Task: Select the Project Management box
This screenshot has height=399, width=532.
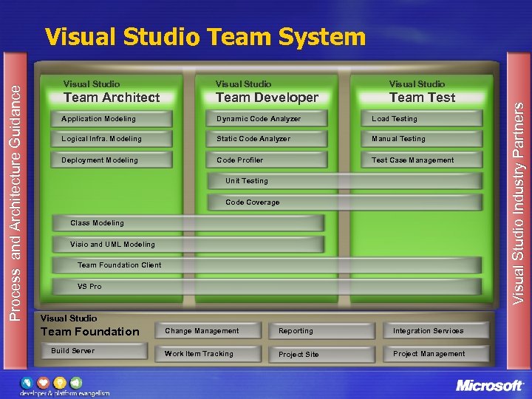Action: point(436,354)
